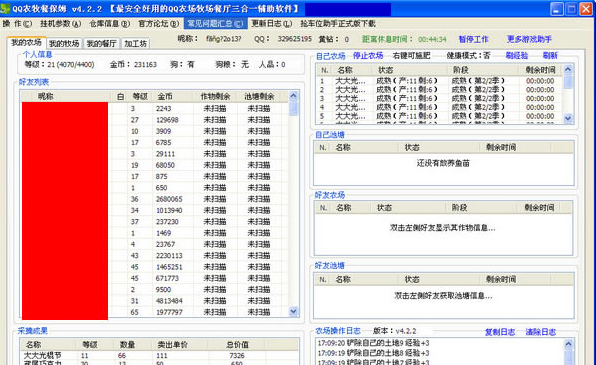Select friend row with 2680065 gold
Screen dimensions: 596x365
coord(154,199)
